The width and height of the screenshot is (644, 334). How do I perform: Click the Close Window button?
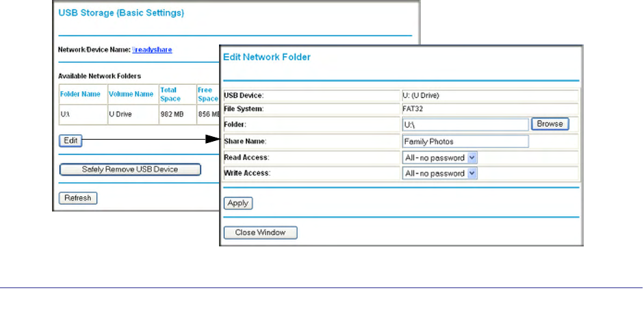(260, 233)
